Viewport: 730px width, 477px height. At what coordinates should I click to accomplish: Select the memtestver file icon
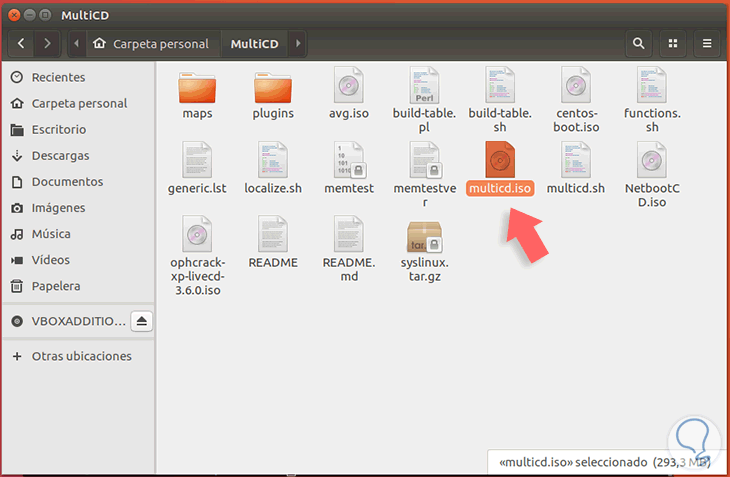click(424, 160)
